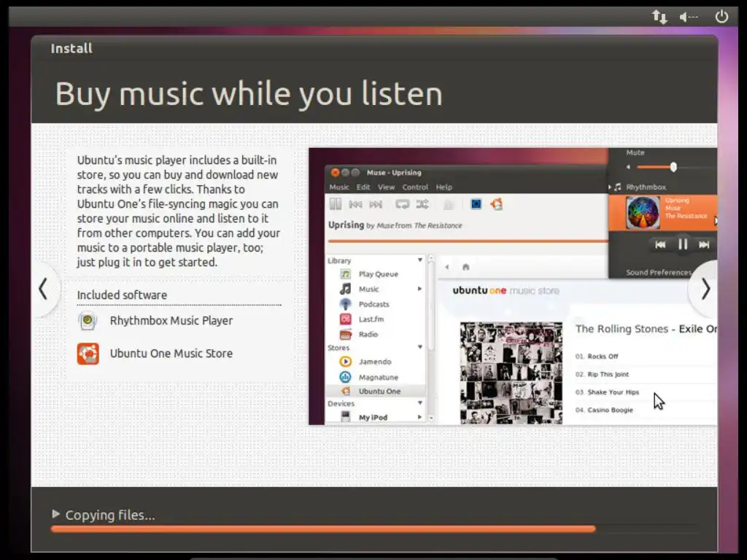Click the Exile album cover art
This screenshot has width=747, height=560.
(511, 373)
